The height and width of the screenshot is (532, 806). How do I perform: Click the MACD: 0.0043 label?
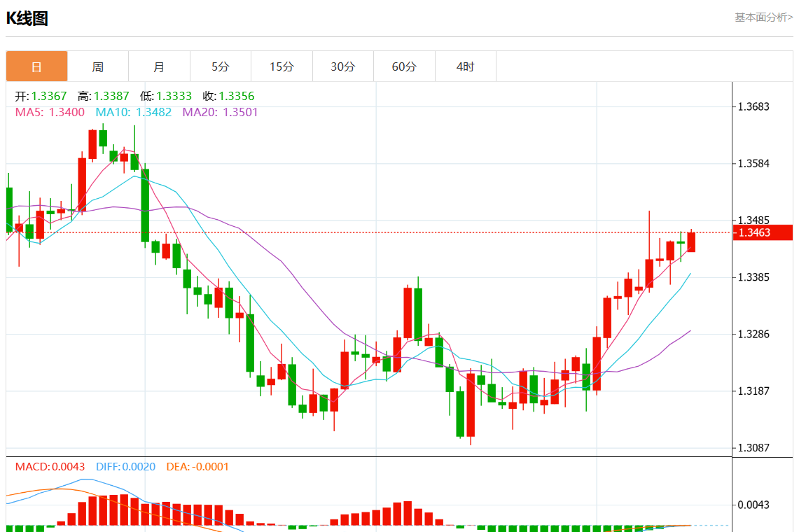50,467
